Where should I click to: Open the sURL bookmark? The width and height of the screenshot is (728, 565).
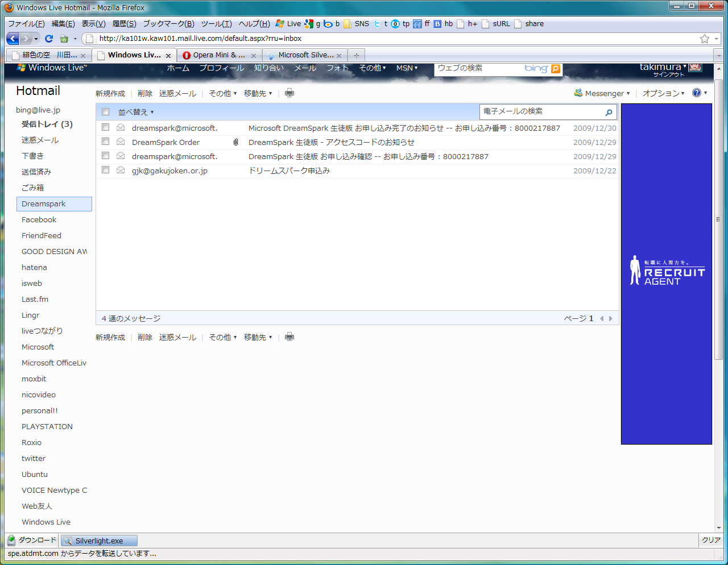(496, 24)
